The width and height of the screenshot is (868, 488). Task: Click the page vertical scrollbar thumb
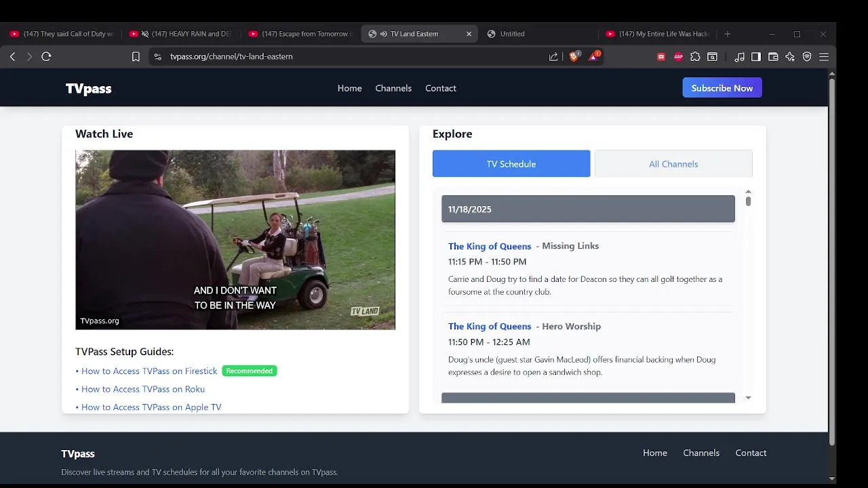(832, 261)
